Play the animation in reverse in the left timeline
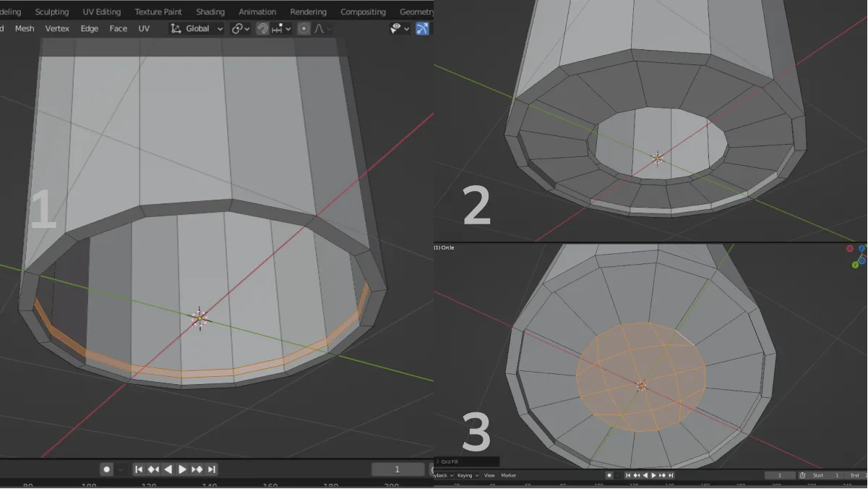The height and width of the screenshot is (489, 868). pyautogui.click(x=168, y=469)
